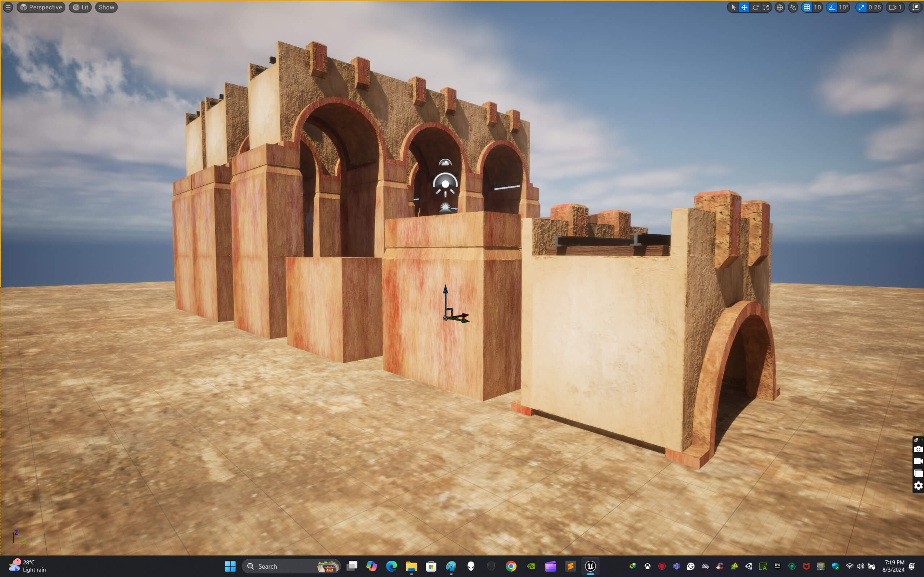924x577 pixels.
Task: Open the overlay settings gear
Action: pos(918,486)
